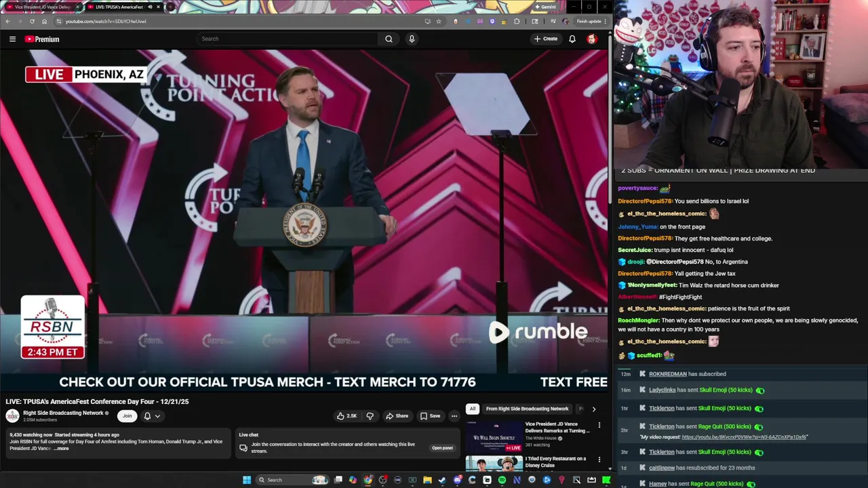Reload the YouTube page
The width and height of the screenshot is (868, 488).
click(x=32, y=21)
